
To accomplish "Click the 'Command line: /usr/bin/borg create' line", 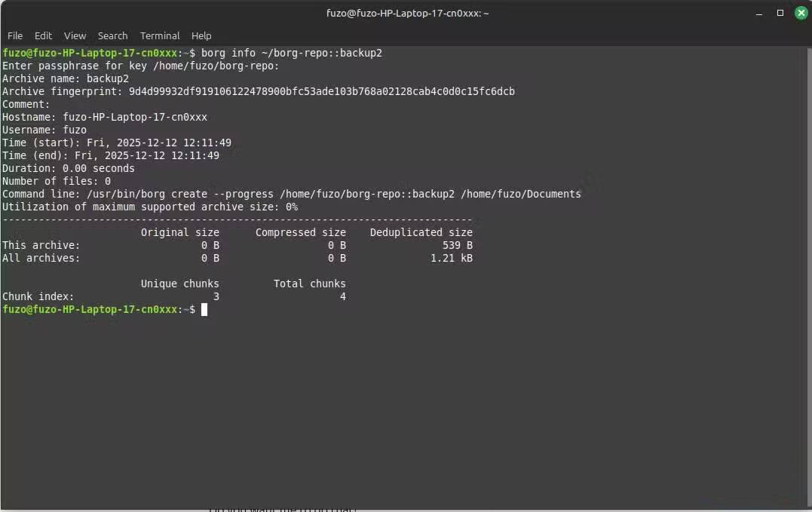I will (292, 194).
